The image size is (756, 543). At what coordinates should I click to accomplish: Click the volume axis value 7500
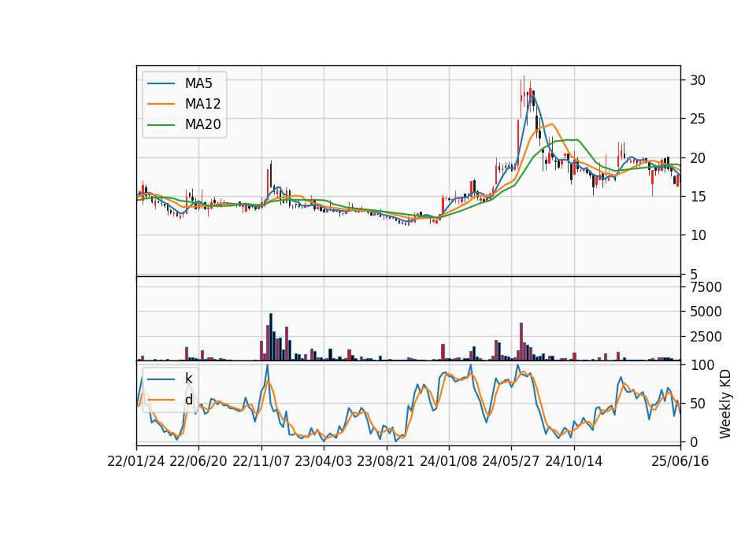coord(706,287)
